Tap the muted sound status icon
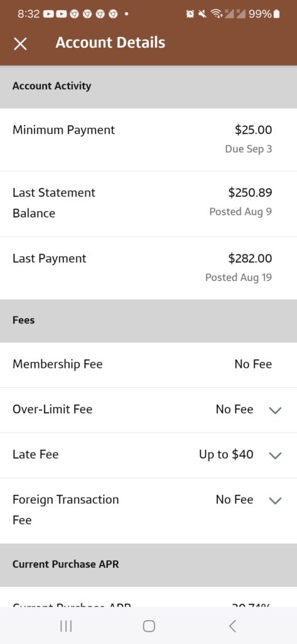 (202, 14)
